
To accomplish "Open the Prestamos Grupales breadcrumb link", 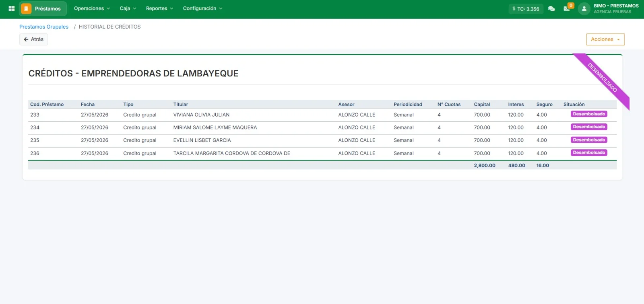I will (44, 27).
